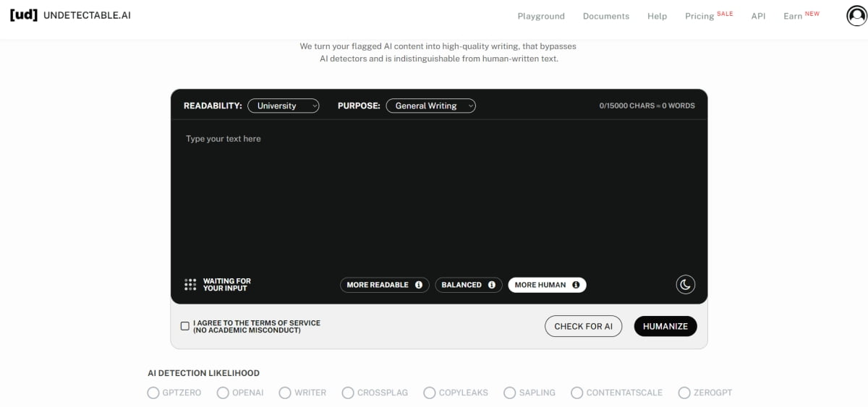Viewport: 868px width, 407px height.
Task: Choose the More Human mode
Action: (x=547, y=285)
